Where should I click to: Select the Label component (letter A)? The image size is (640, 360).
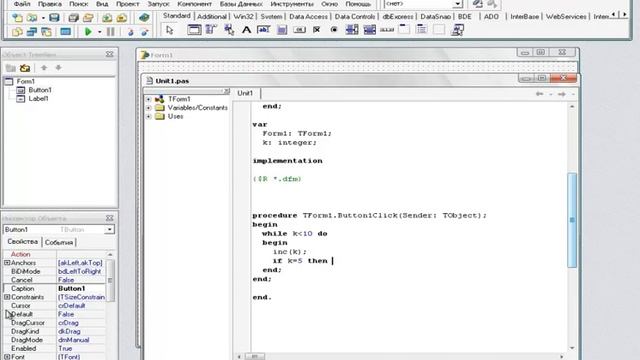point(246,30)
